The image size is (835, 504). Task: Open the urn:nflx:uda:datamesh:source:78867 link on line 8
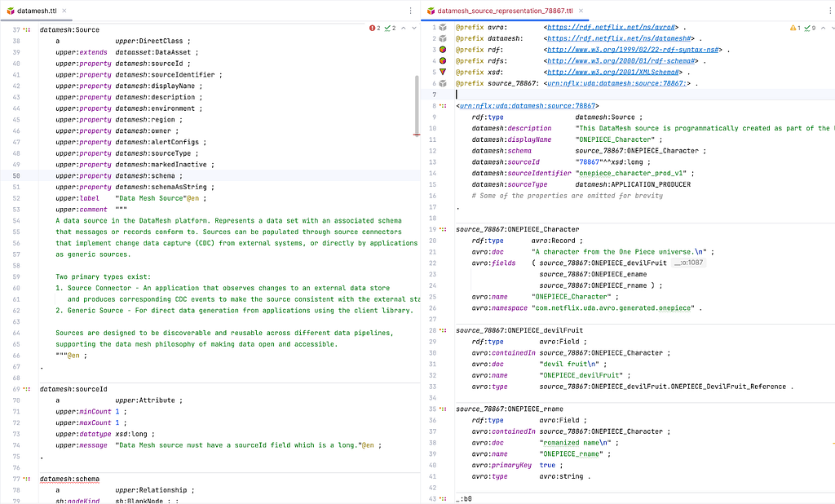[x=528, y=106]
